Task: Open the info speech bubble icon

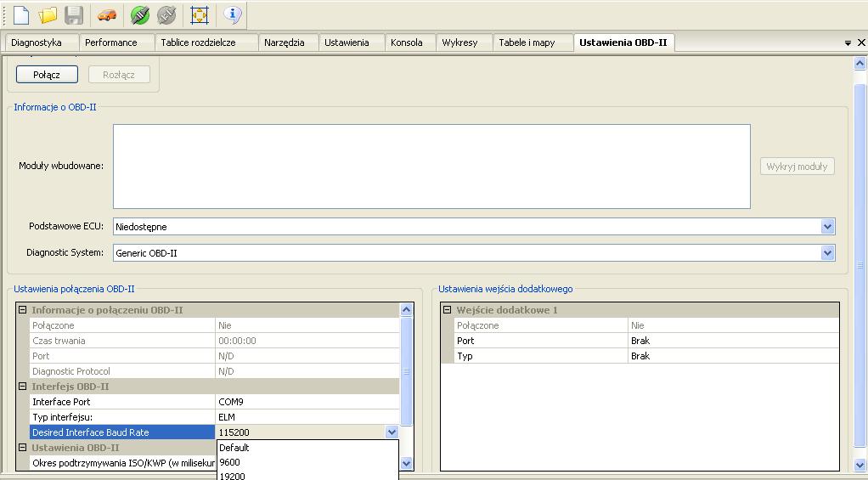Action: click(x=233, y=15)
